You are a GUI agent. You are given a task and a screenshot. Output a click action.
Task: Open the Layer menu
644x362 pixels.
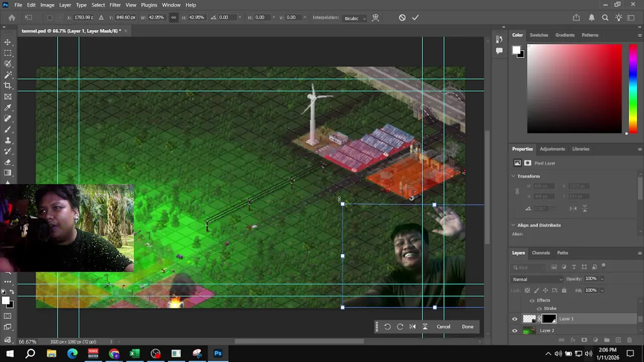click(x=65, y=5)
